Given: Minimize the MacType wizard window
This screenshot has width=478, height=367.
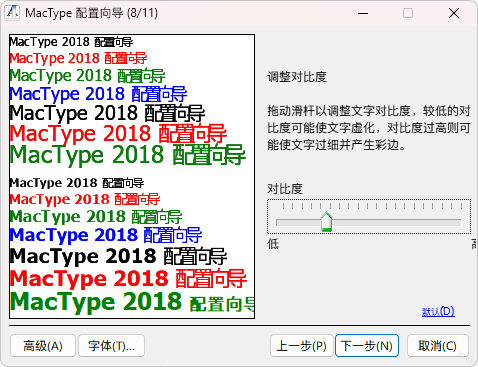Looking at the screenshot, I should (x=363, y=13).
